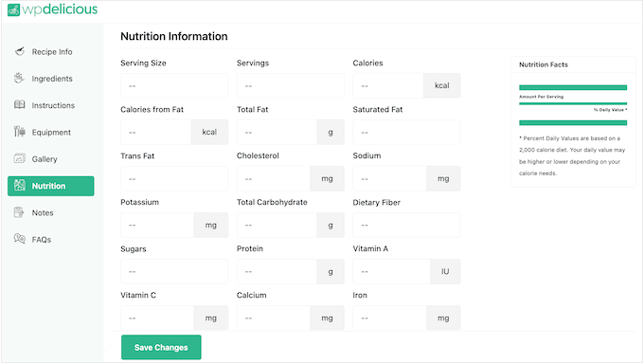The image size is (644, 364).
Task: Focus the Total Fat input
Action: coord(277,132)
